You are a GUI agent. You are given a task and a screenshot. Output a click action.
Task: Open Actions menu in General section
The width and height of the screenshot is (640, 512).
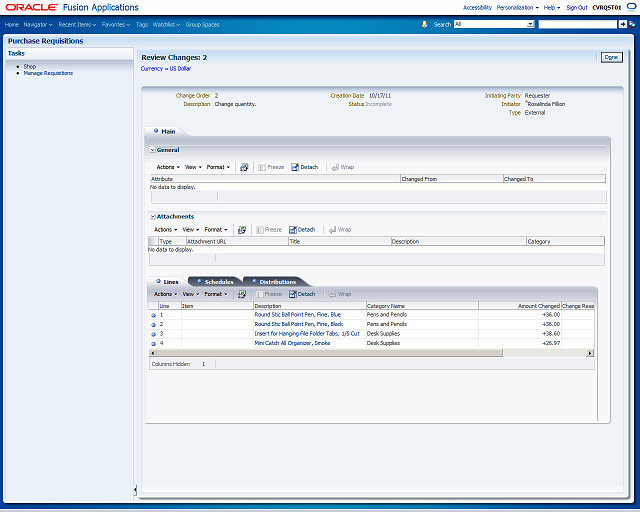[168, 167]
